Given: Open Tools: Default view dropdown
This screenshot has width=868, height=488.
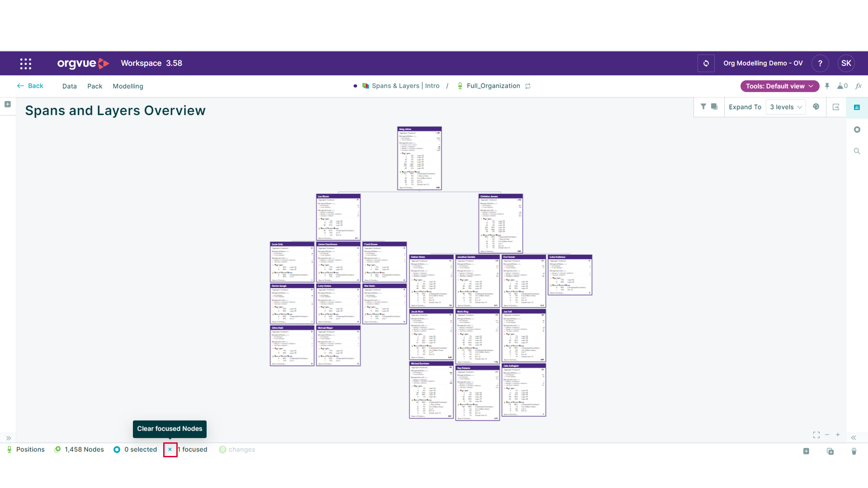Looking at the screenshot, I should coord(779,86).
